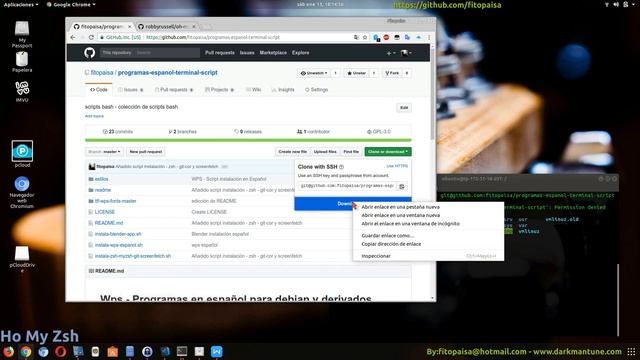Image resolution: width=640 pixels, height=360 pixels.
Task: Open the Navegador web Chromium desktop icon
Action: tap(22, 192)
